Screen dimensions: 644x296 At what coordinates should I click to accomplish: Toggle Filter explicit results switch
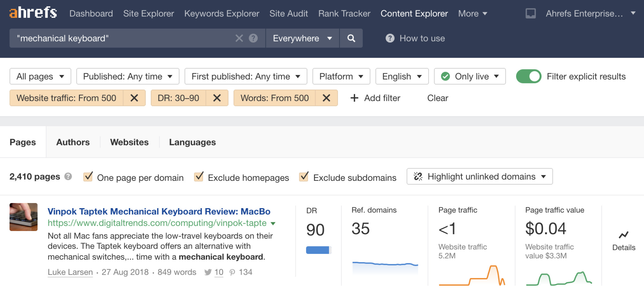[528, 77]
